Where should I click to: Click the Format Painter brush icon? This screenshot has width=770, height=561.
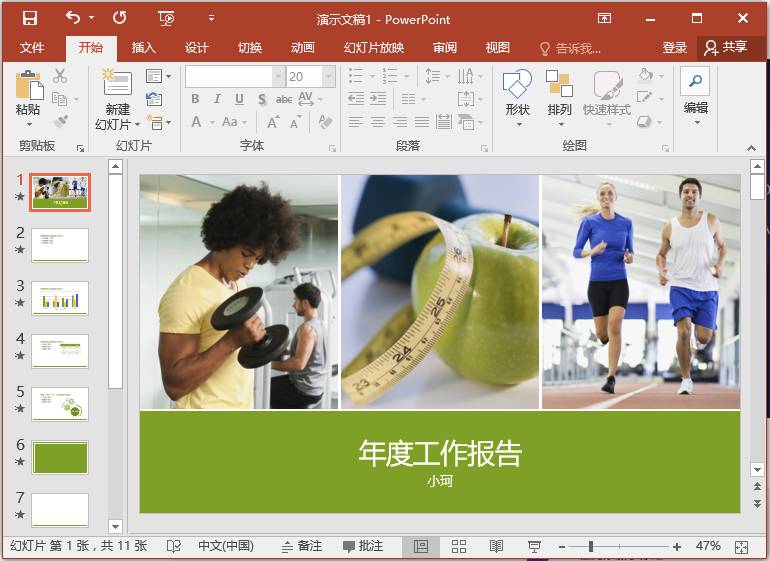pos(60,121)
